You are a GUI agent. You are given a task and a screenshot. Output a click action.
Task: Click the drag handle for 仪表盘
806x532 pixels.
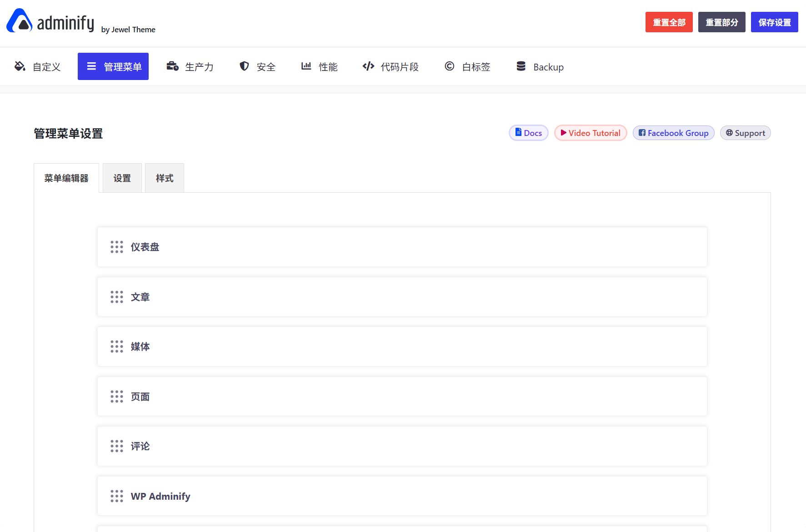(x=117, y=247)
